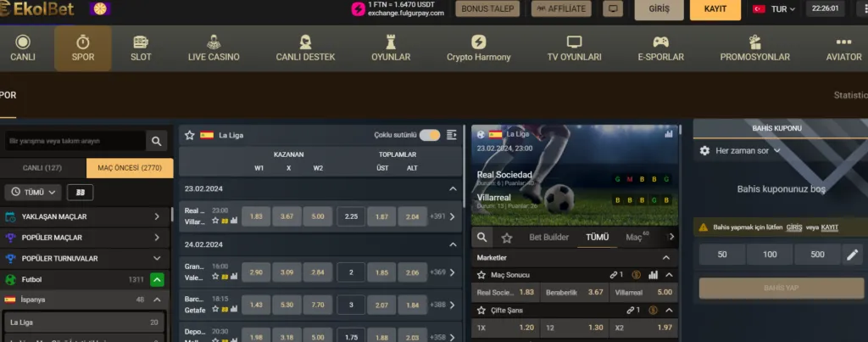Open the Crypto Harmony section
This screenshot has height=342, width=868.
click(x=478, y=48)
